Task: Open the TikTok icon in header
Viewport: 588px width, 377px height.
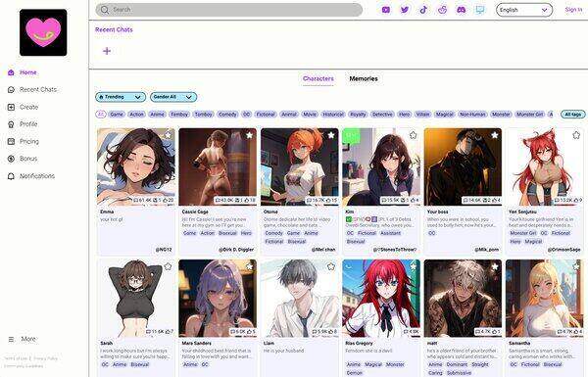Action: tap(423, 10)
